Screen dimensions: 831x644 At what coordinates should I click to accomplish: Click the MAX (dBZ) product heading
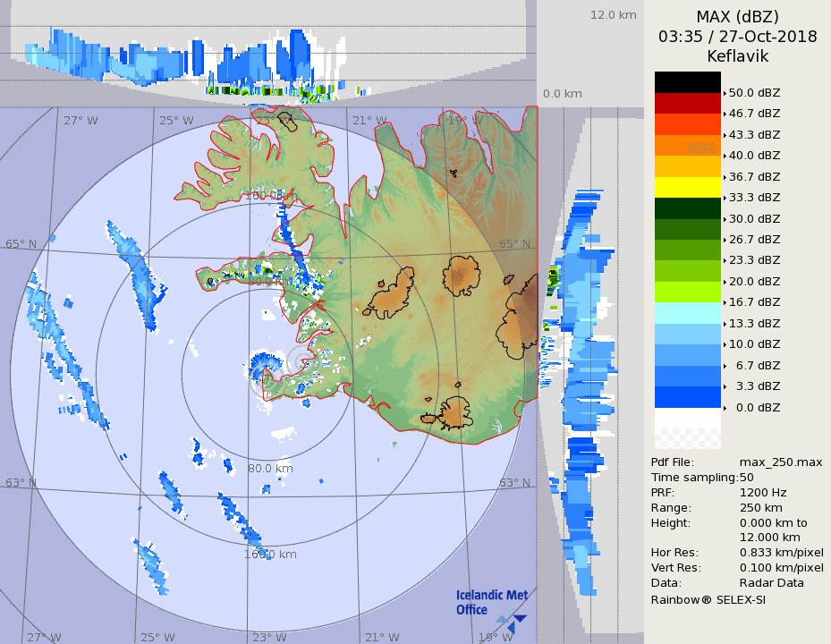coord(737,17)
